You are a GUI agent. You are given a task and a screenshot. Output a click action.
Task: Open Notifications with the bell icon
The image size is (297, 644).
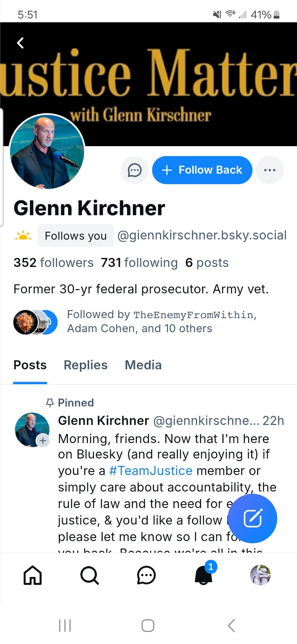204,575
